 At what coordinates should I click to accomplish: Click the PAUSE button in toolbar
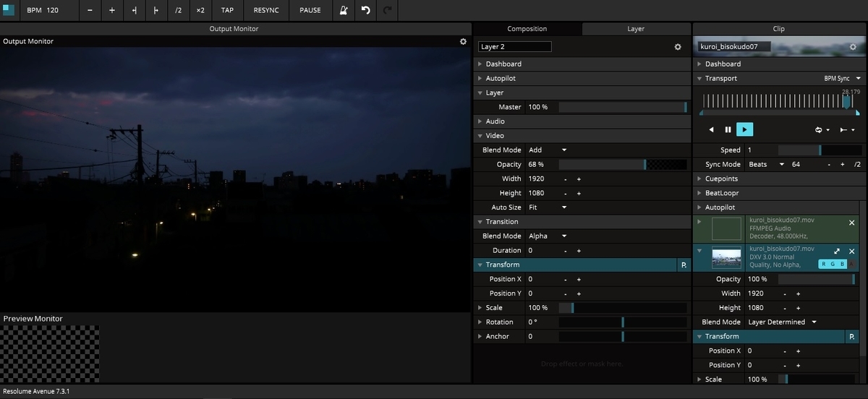(x=310, y=10)
